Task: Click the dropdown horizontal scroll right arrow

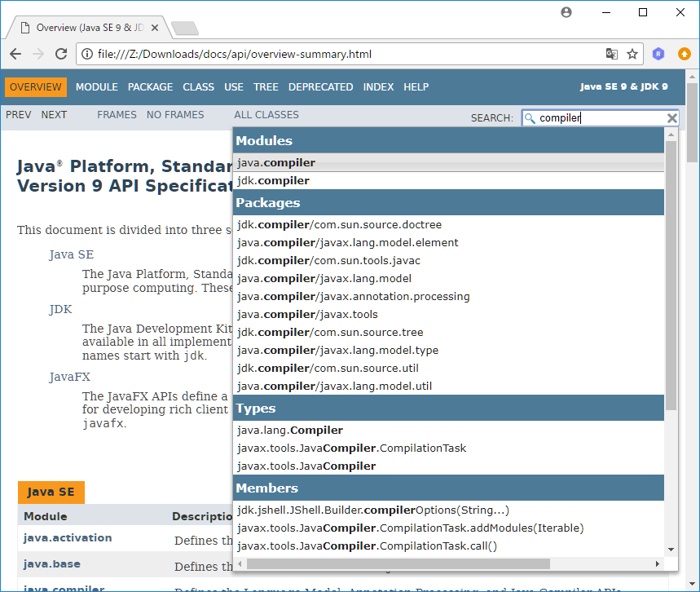Action: 657,563
